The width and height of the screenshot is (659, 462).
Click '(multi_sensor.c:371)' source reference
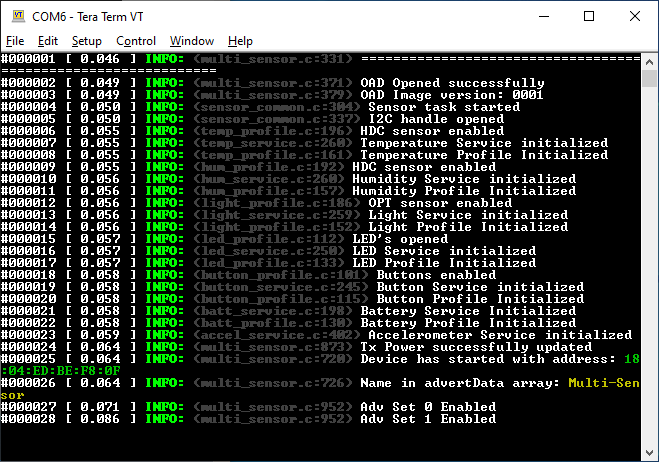pyautogui.click(x=272, y=83)
